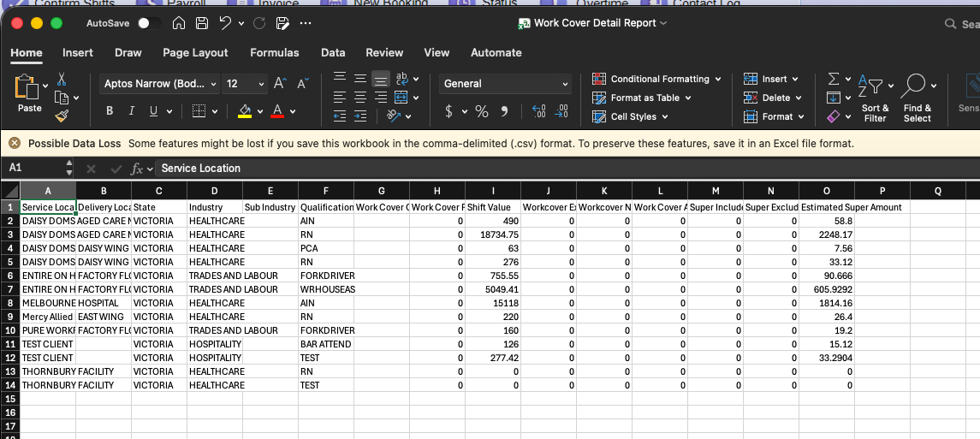Open the Page Layout tab

195,53
